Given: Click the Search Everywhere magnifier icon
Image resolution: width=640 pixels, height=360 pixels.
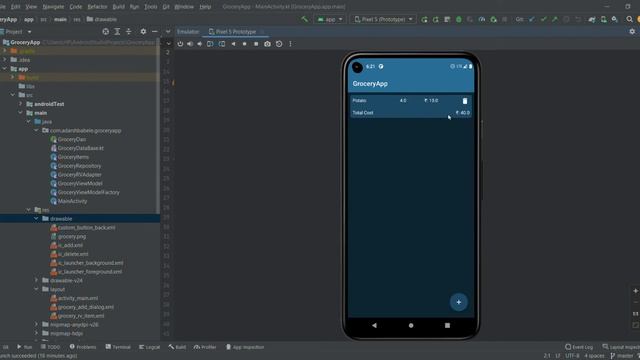Looking at the screenshot, I should click(629, 19).
